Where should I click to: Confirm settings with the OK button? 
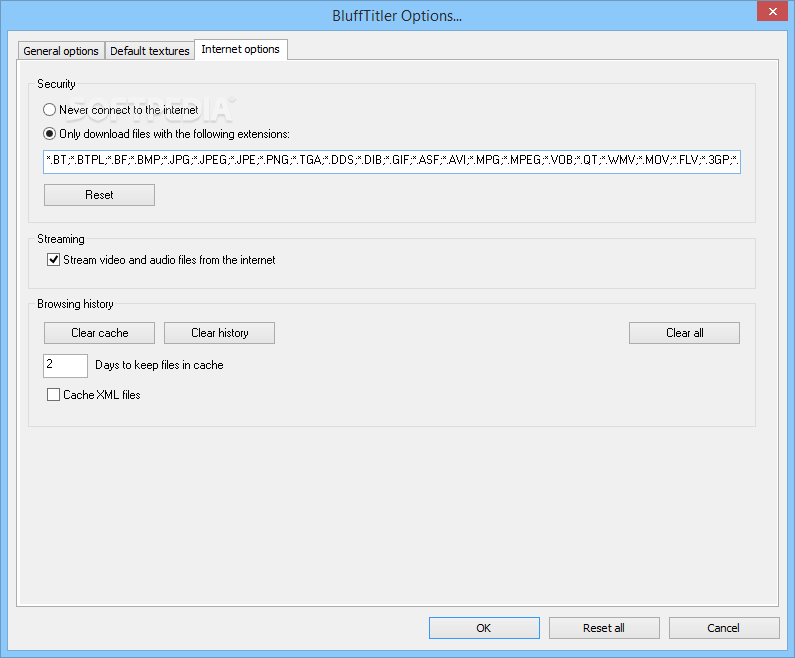[484, 628]
